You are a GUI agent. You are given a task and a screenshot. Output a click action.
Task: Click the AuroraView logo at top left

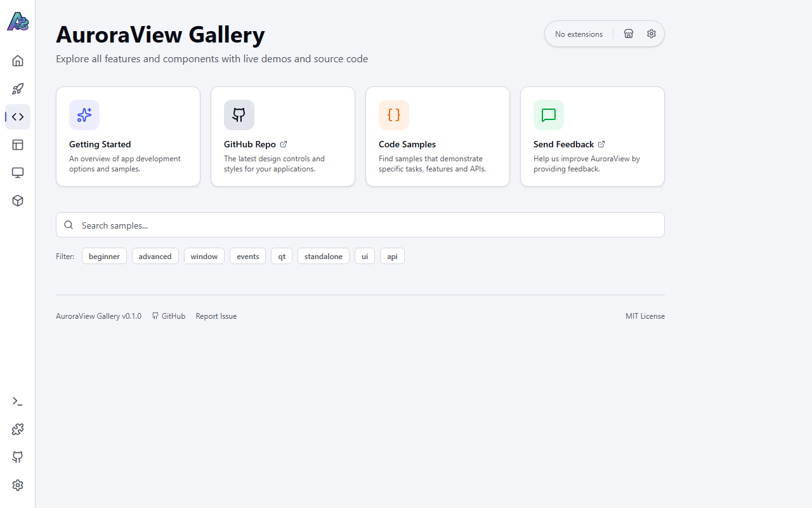tap(17, 20)
